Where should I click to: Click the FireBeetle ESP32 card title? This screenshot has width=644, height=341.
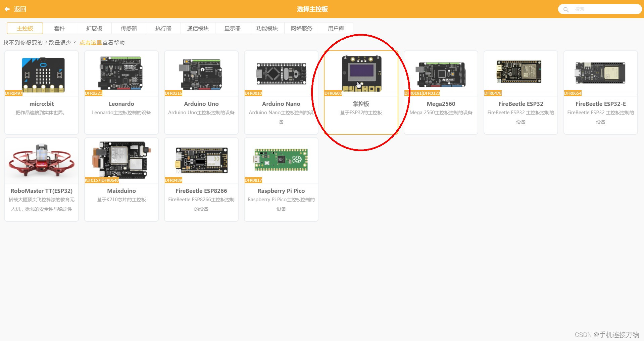coord(521,104)
